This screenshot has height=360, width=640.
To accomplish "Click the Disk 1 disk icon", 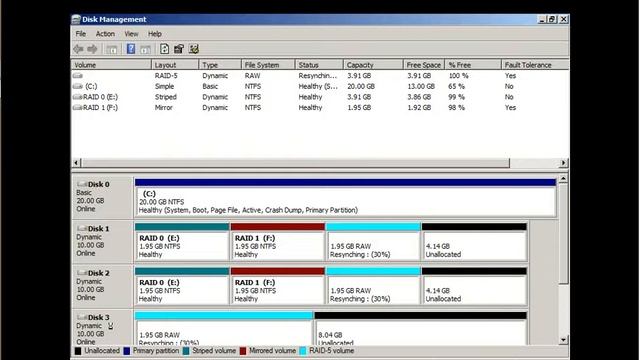I will pyautogui.click(x=82, y=229).
